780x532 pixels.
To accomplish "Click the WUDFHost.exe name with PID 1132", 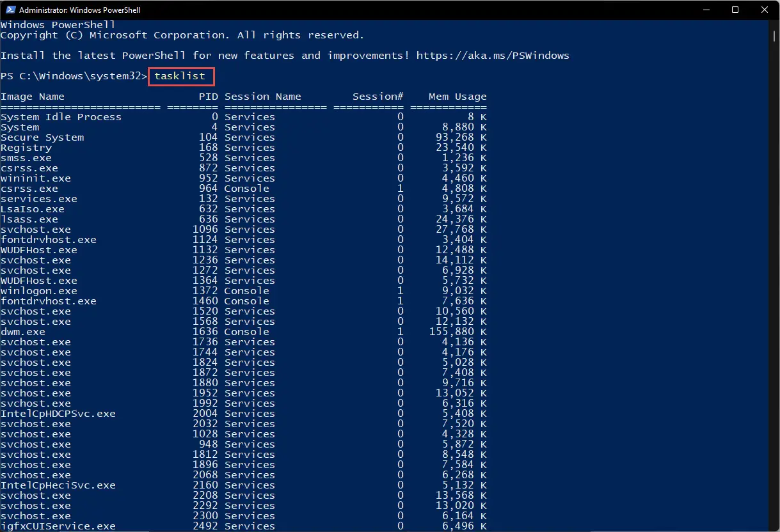I will pyautogui.click(x=39, y=250).
